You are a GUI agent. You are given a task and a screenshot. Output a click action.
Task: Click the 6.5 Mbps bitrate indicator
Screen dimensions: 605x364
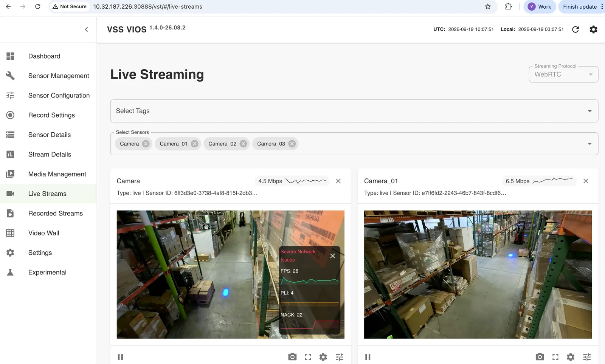[539, 181]
